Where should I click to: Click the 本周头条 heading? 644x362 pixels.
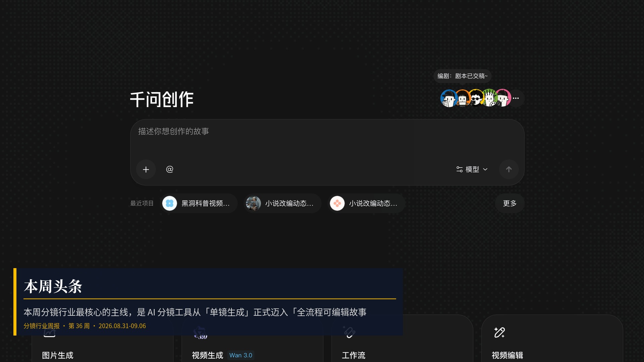point(53,287)
